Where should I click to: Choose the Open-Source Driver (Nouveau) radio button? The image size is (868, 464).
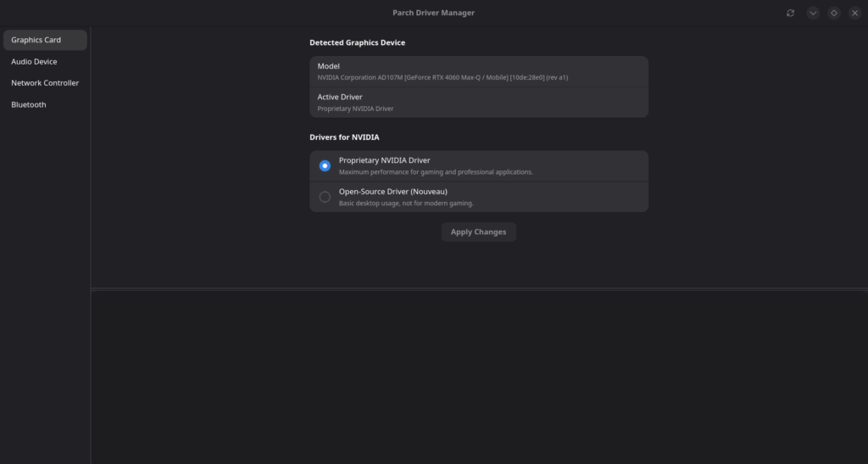325,197
